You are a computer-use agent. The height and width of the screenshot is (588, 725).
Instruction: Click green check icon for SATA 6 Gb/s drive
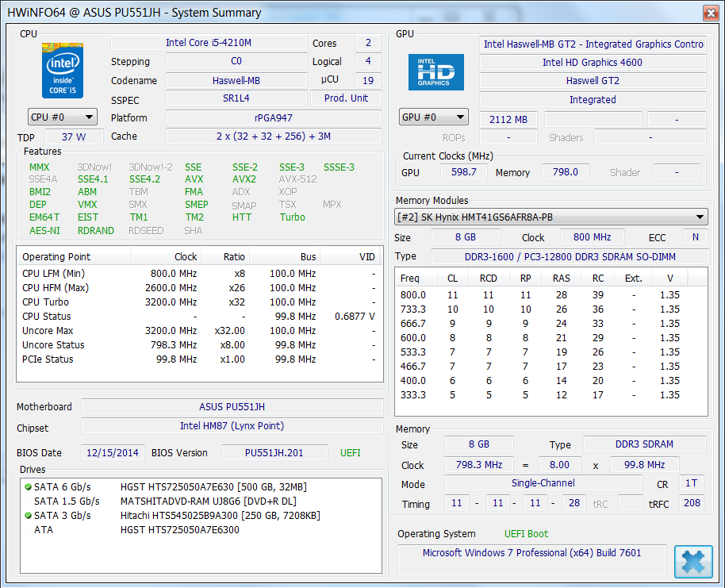click(x=28, y=486)
